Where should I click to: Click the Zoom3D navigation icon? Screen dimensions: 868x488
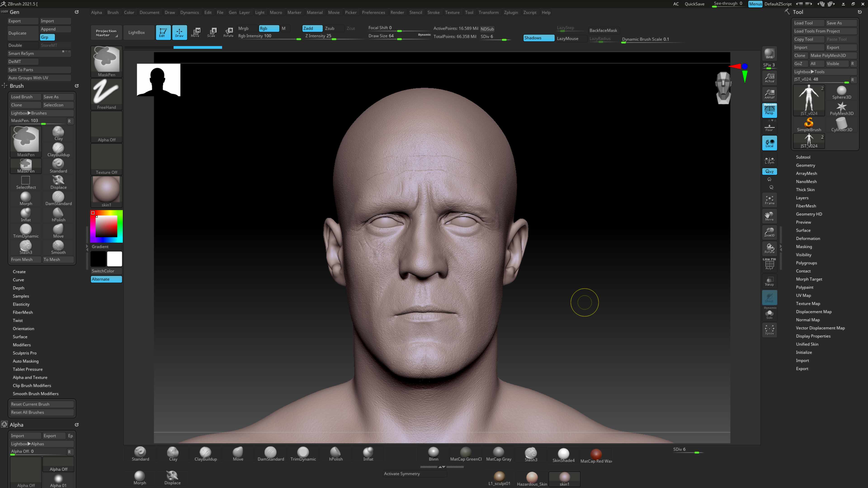[x=769, y=232]
